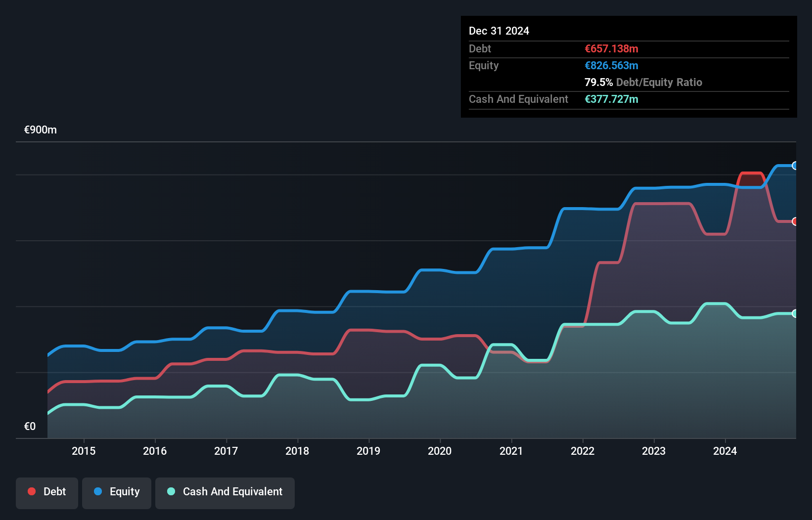
Task: Click the 2024 x-axis label
Action: pyautogui.click(x=725, y=451)
